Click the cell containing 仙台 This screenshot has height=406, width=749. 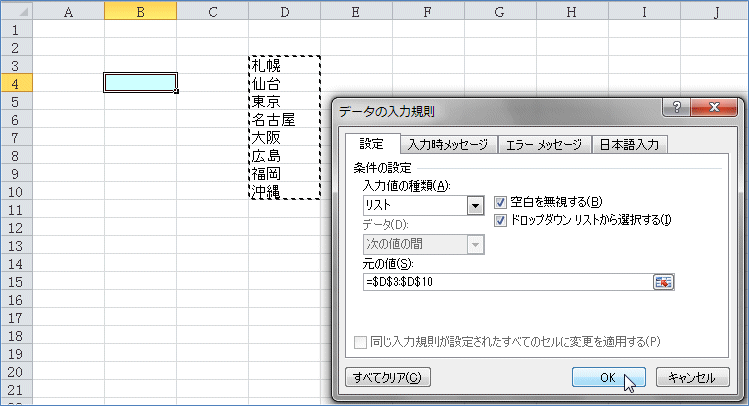click(x=285, y=83)
